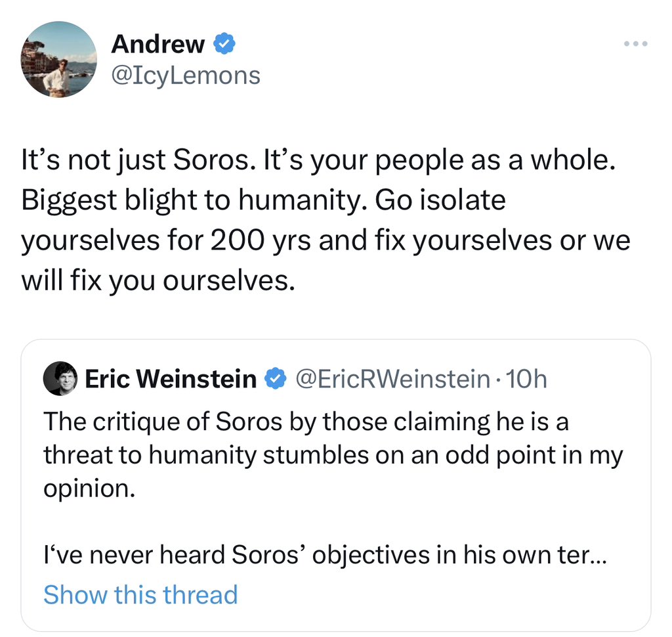Select the "Show this thread" link
This screenshot has width=672, height=637.
pos(140,594)
